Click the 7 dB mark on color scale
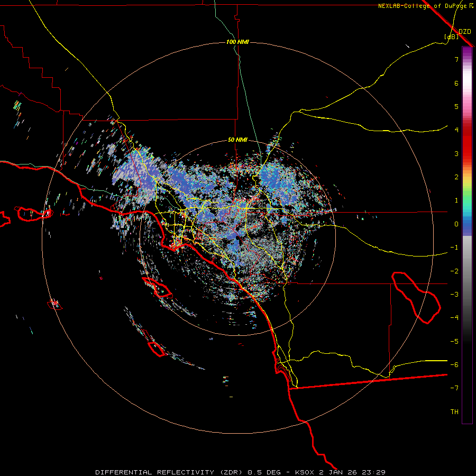Image resolution: width=476 pixels, height=476 pixels. click(456, 59)
